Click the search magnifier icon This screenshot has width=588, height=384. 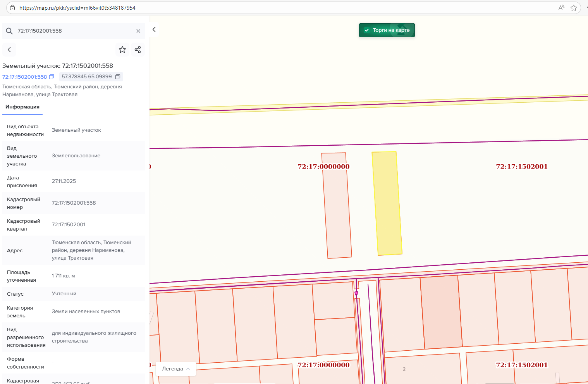pyautogui.click(x=9, y=31)
